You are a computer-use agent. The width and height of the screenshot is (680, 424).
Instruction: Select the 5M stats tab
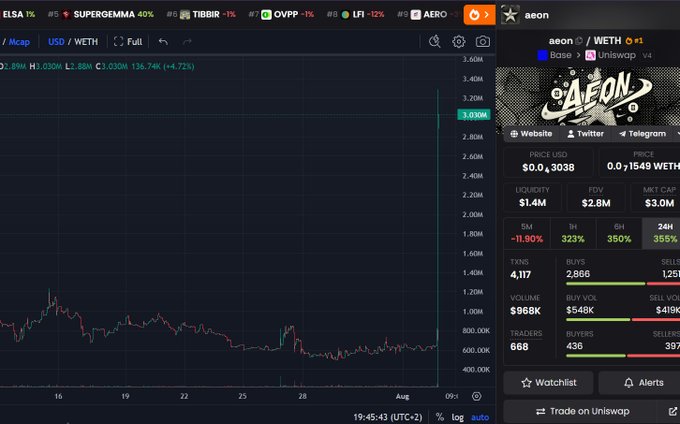point(526,233)
